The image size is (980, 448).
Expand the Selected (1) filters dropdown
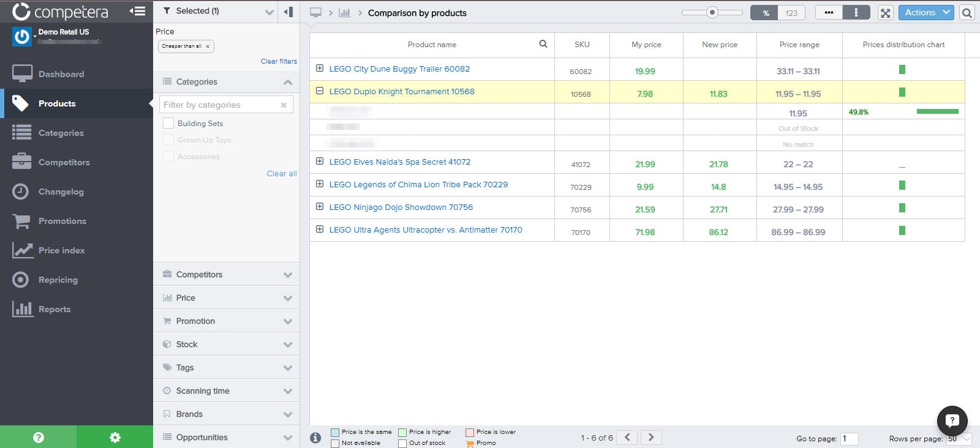pyautogui.click(x=269, y=12)
